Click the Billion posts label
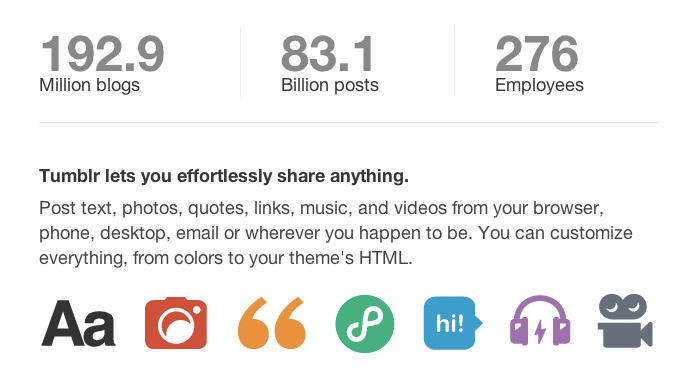Screen dimensions: 680x383 point(330,85)
